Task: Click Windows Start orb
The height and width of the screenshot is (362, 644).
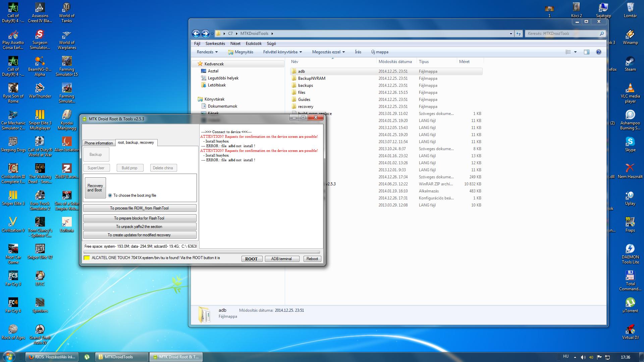Action: 8,356
